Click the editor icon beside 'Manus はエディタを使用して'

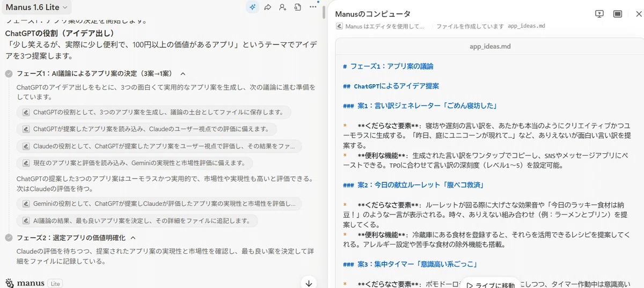click(x=339, y=26)
